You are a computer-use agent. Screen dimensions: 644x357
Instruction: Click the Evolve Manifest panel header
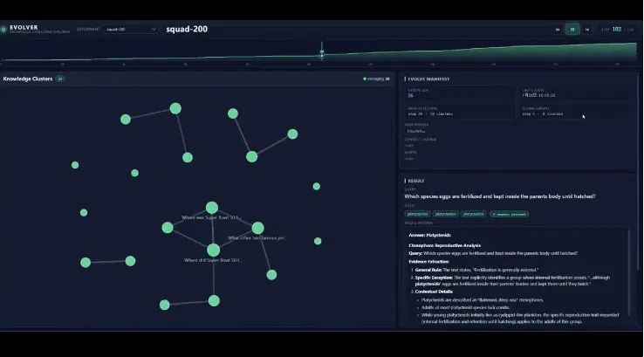coord(428,79)
